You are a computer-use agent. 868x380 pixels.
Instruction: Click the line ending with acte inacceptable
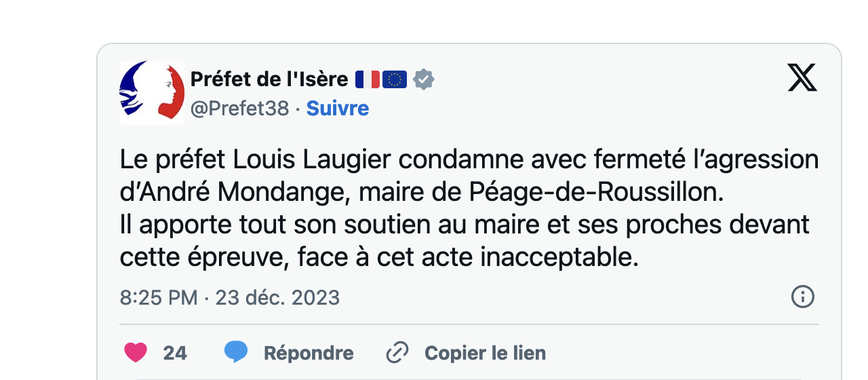pyautogui.click(x=380, y=258)
